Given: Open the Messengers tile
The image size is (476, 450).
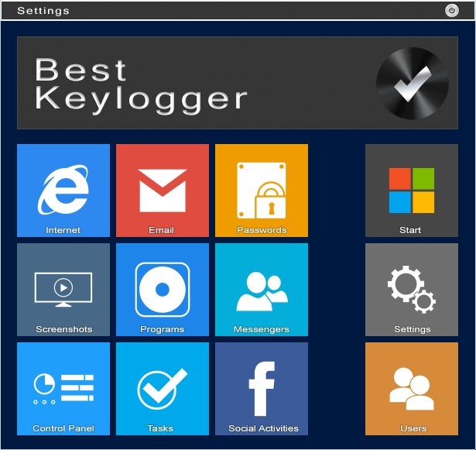Looking at the screenshot, I should click(262, 290).
